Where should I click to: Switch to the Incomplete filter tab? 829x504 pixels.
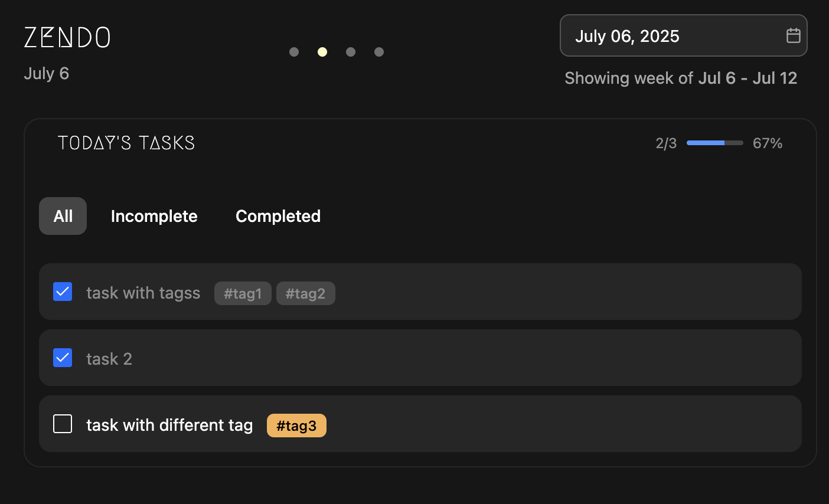tap(154, 216)
